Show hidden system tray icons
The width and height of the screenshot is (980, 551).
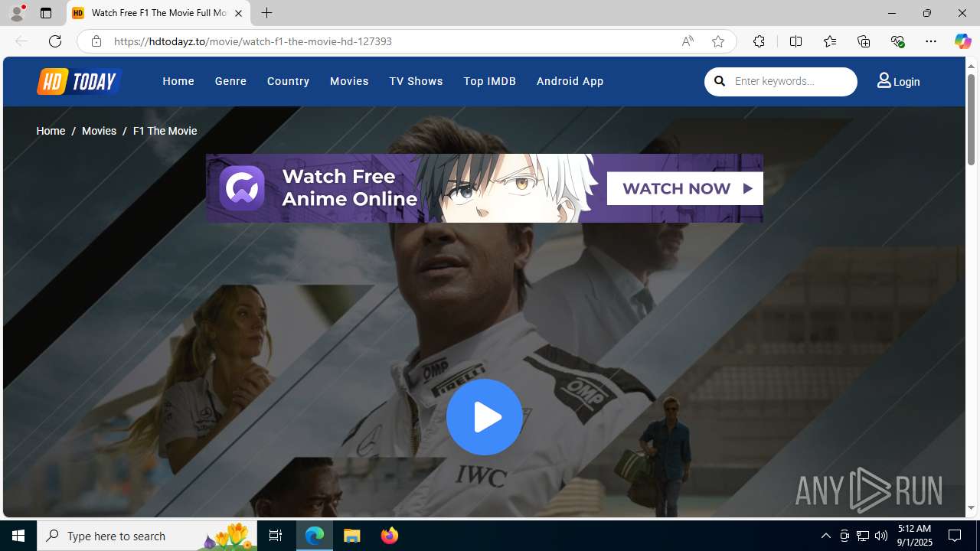tap(826, 536)
